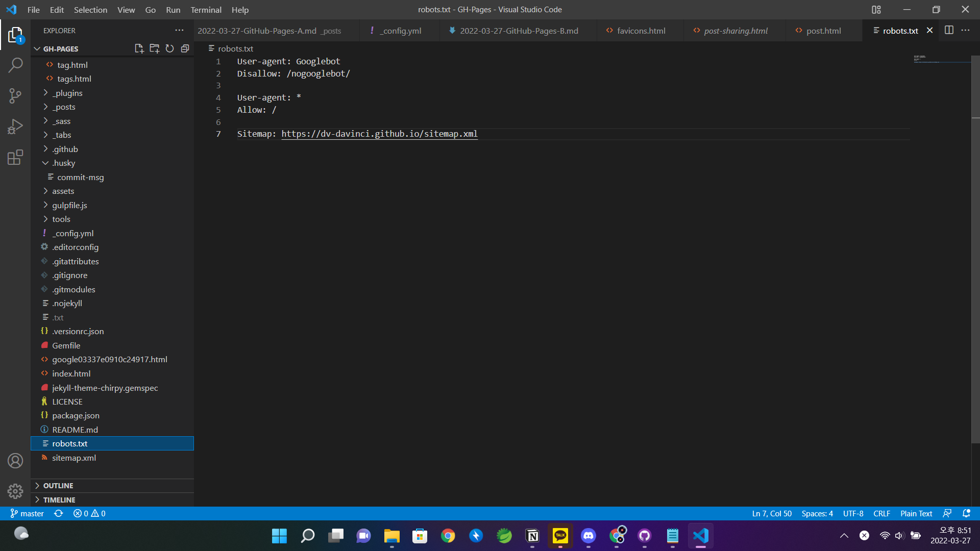Open the Run and Debug view
Screen dimensions: 980x551
[x=15, y=126]
